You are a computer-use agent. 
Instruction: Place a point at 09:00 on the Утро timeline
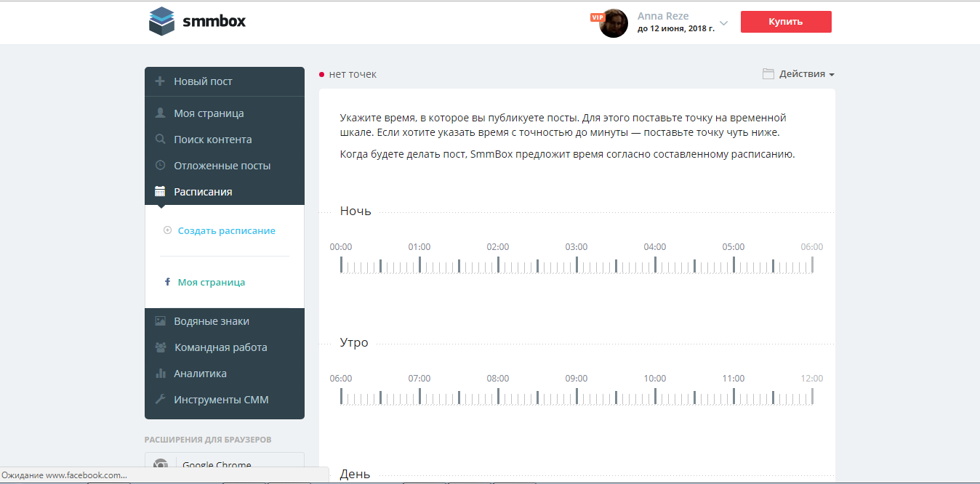pyautogui.click(x=577, y=396)
